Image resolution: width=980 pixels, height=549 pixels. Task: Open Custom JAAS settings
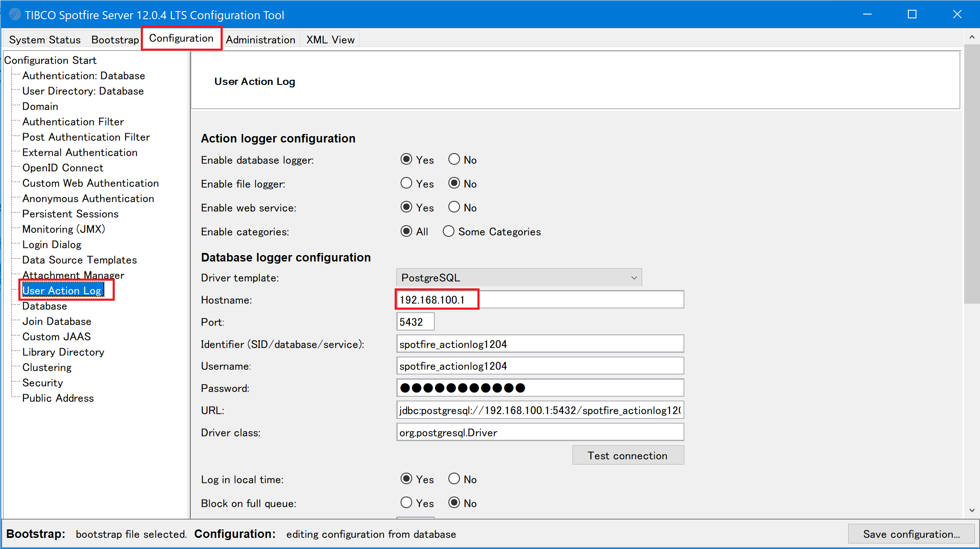point(56,337)
